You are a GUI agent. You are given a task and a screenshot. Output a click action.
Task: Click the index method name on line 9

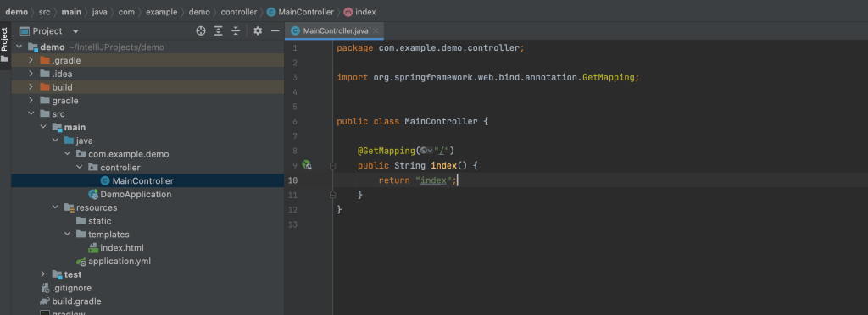443,165
